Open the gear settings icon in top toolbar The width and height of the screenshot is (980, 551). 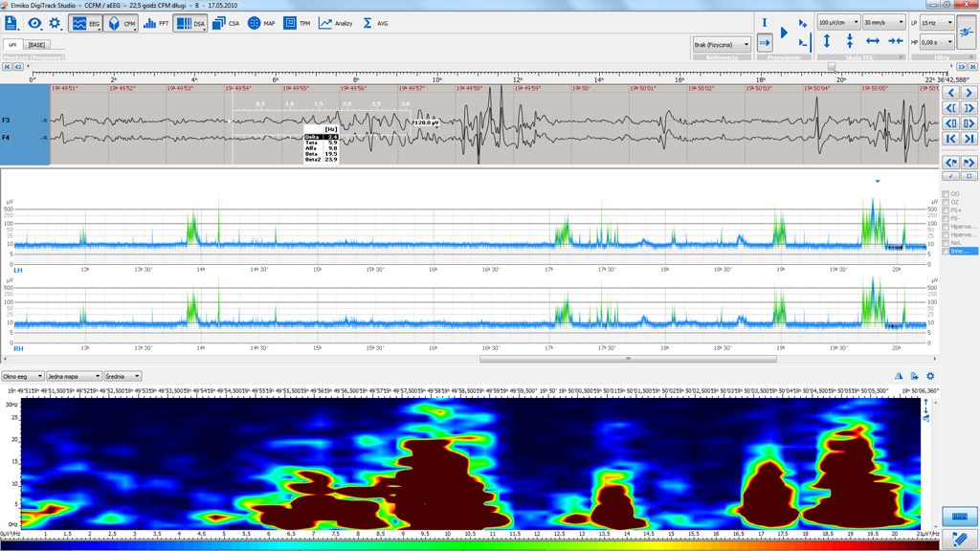click(x=55, y=24)
